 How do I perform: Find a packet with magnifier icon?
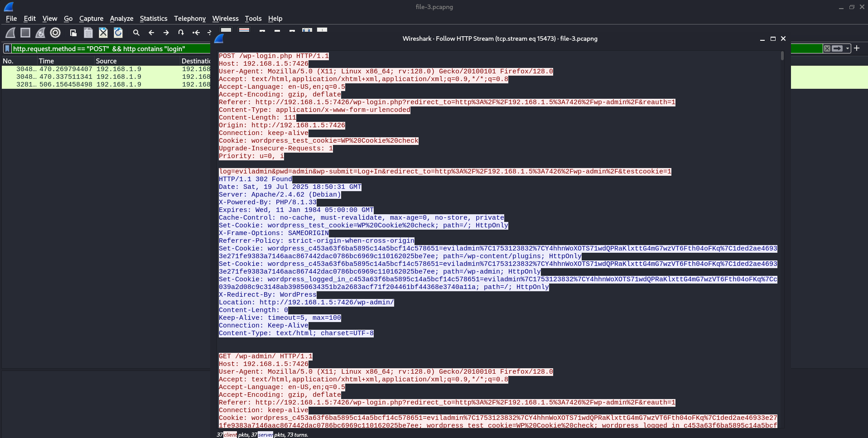[136, 33]
